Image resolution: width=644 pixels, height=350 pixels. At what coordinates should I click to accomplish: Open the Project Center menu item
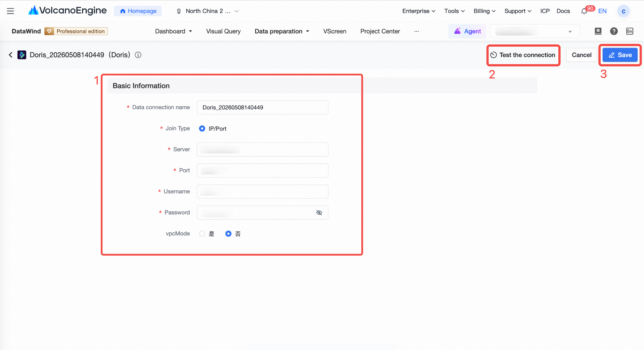380,31
